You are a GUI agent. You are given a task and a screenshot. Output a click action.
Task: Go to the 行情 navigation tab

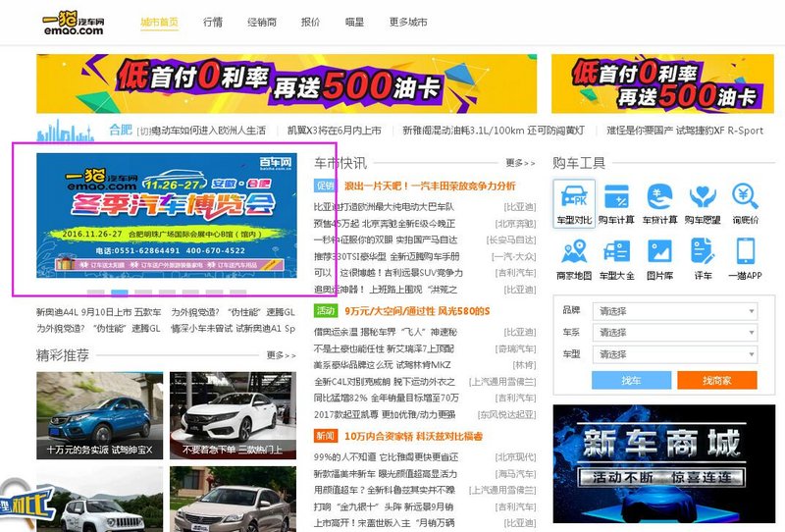(213, 22)
